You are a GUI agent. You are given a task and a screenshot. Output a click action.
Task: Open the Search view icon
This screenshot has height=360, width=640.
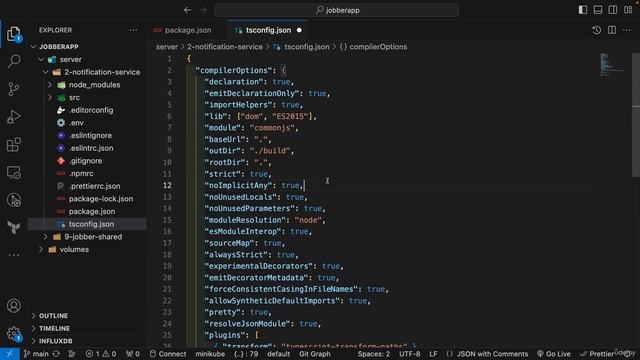tap(13, 61)
